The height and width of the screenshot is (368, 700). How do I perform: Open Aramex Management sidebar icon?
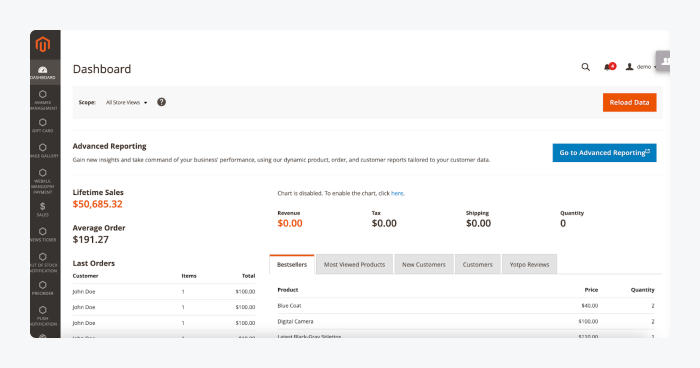pos(43,100)
